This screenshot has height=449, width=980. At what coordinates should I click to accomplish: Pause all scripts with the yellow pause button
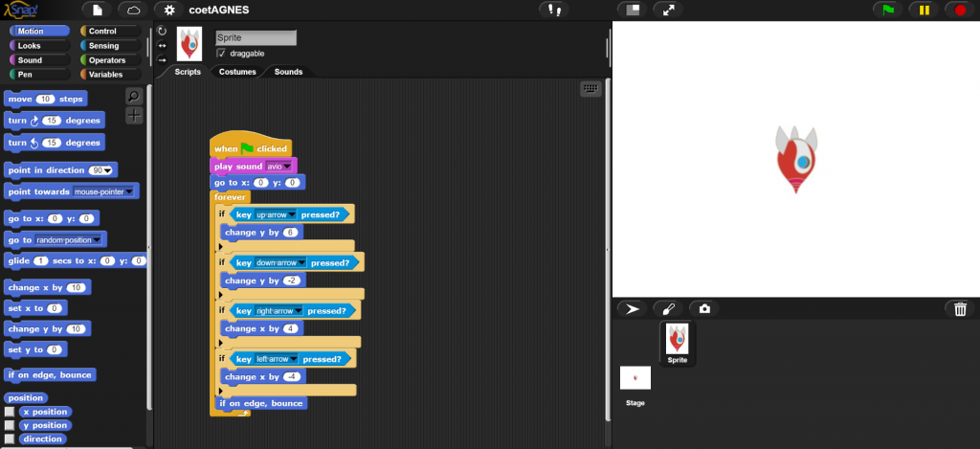click(924, 10)
